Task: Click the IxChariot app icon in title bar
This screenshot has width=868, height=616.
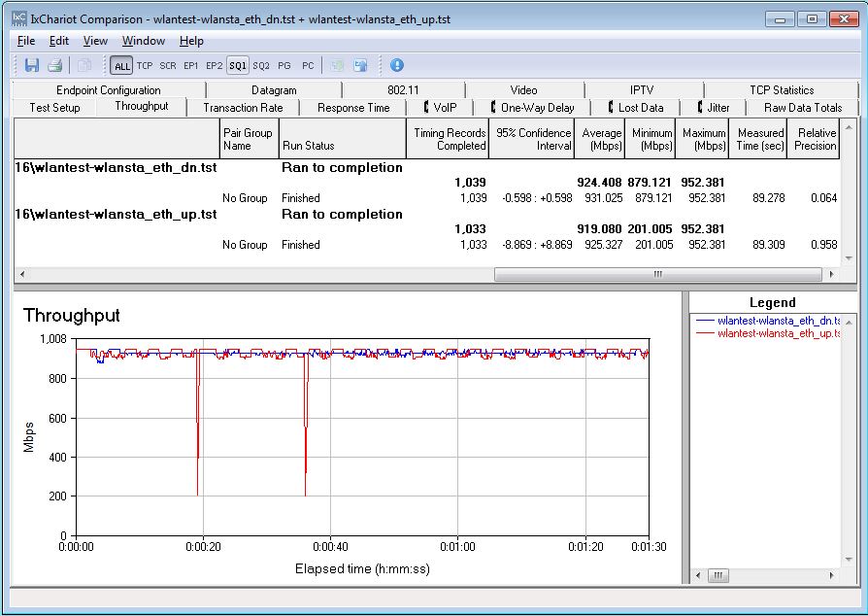Action: (18, 18)
